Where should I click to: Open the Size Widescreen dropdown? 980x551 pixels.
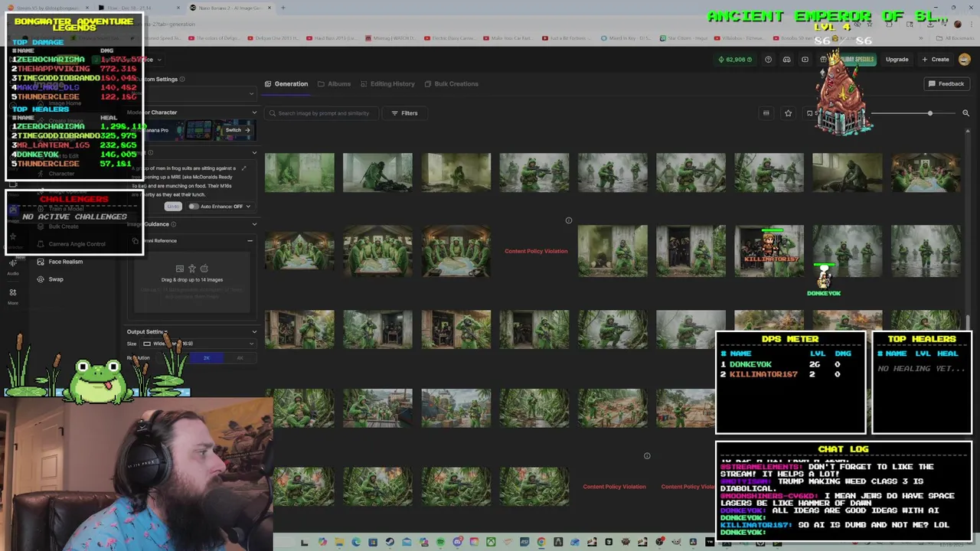[x=199, y=344]
